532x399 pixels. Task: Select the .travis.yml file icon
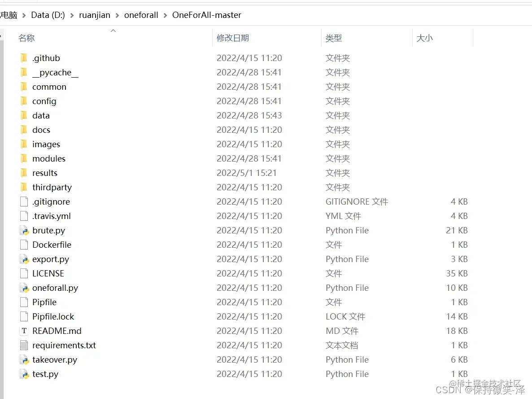click(24, 216)
